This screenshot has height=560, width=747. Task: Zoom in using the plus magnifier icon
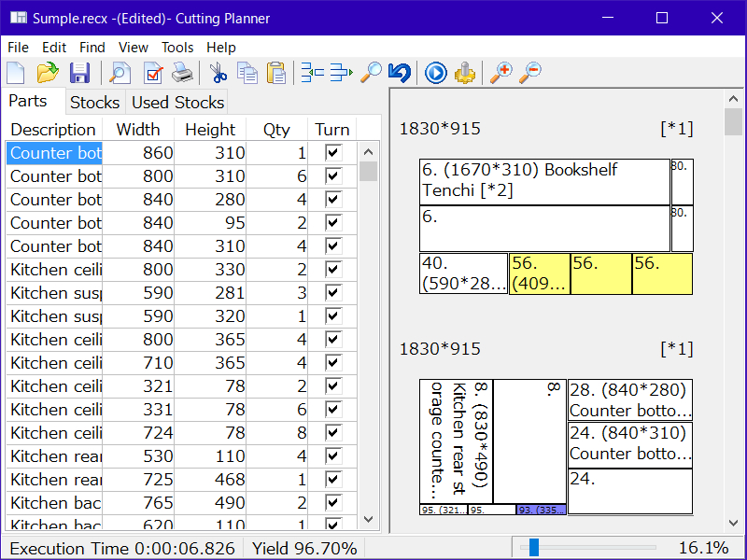point(501,73)
